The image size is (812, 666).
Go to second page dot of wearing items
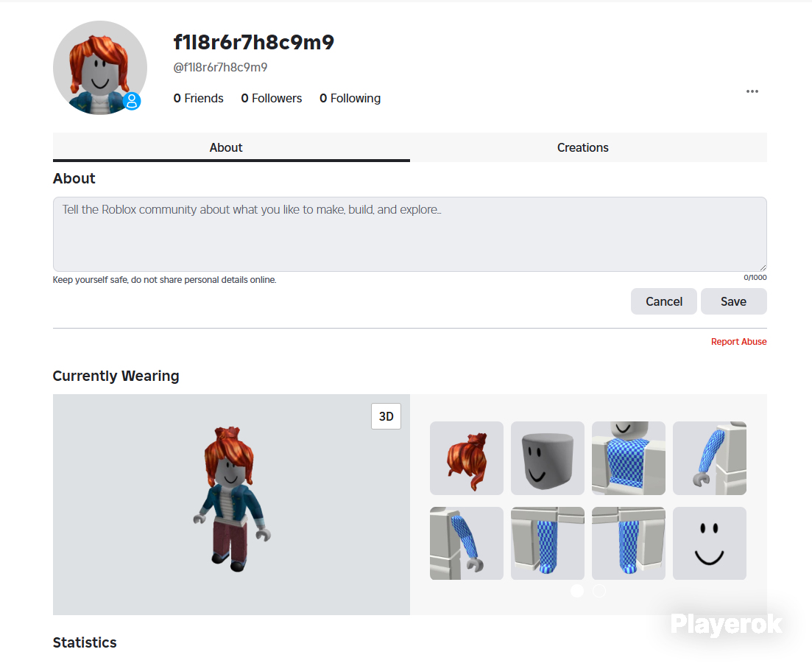[x=599, y=591]
